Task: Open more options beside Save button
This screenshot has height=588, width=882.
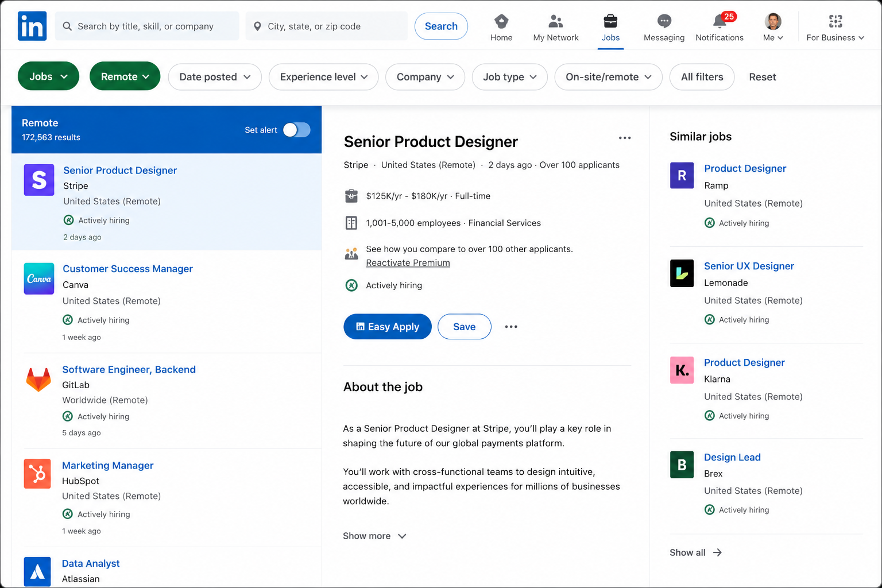Action: click(511, 327)
